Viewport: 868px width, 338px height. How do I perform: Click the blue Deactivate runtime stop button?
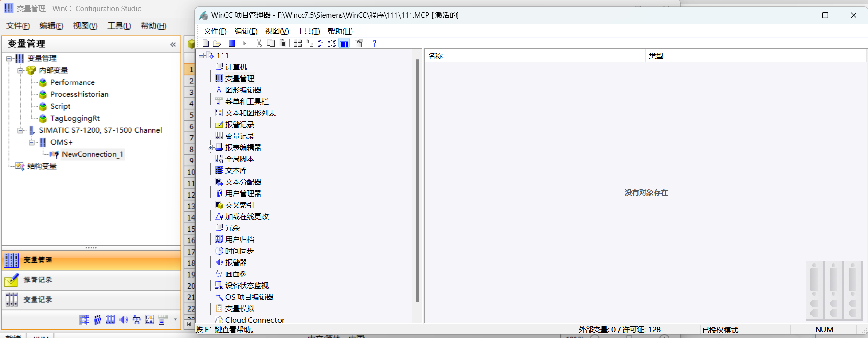232,43
